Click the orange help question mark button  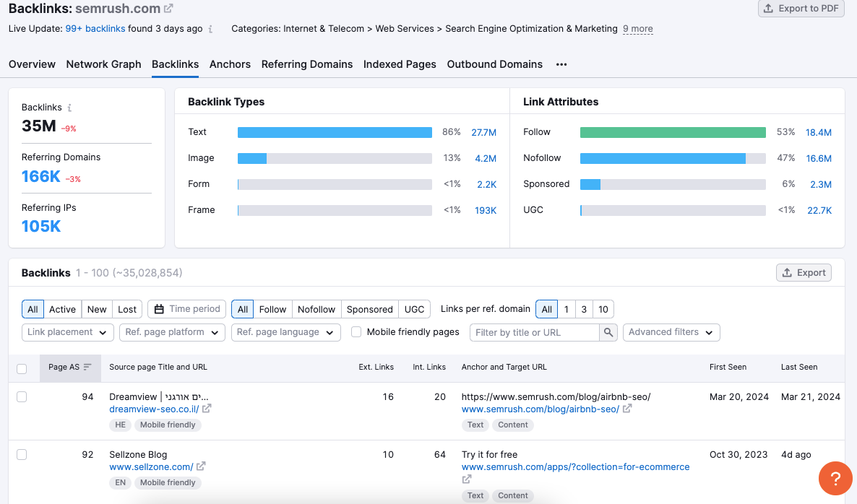point(835,479)
